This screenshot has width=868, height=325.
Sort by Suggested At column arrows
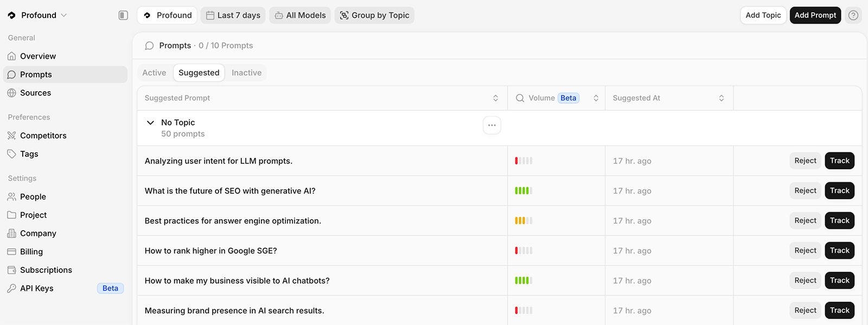pyautogui.click(x=721, y=98)
